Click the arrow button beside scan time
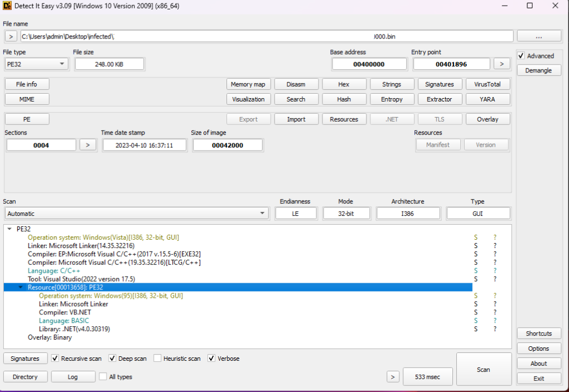This screenshot has height=392, width=569. (393, 377)
